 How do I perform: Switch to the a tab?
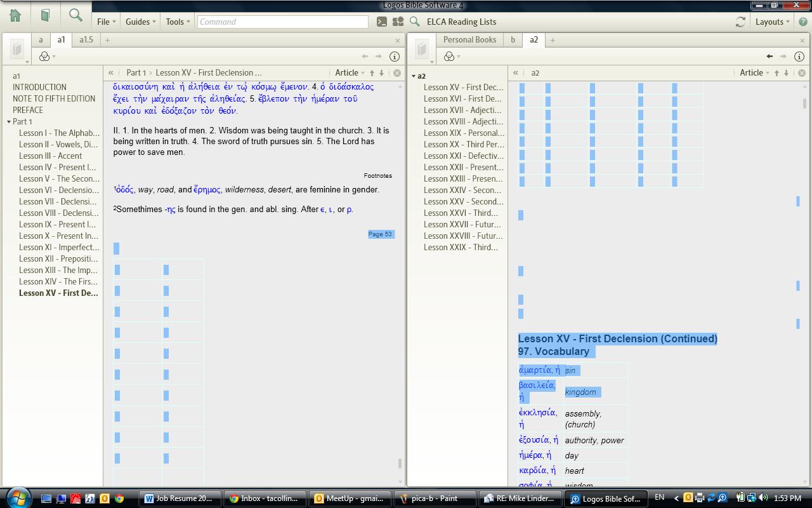pos(41,40)
